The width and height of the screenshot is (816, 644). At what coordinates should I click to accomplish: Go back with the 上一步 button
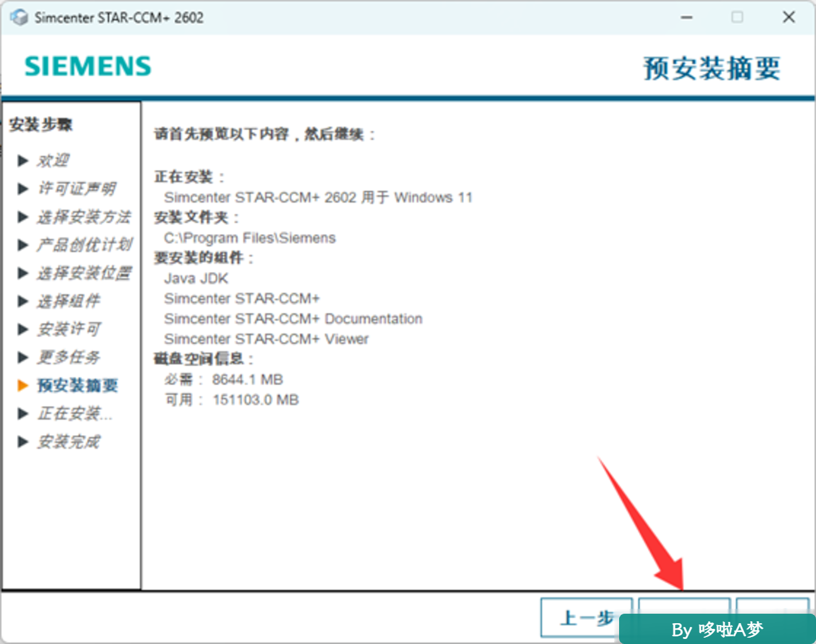click(586, 617)
